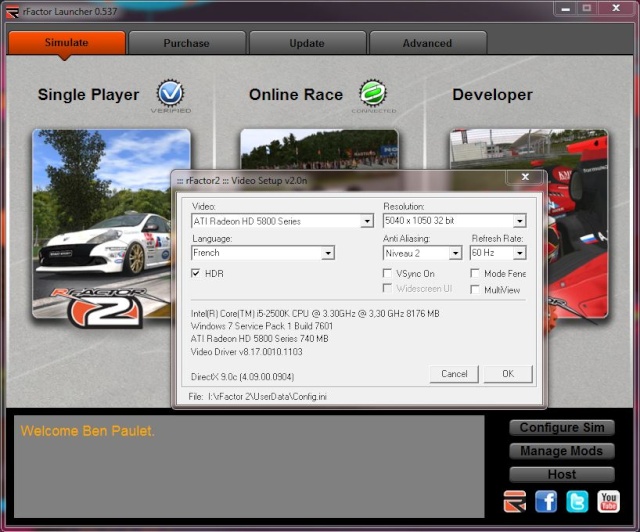Click the ATI Radeon HD 5800 Series 740 MB line
This screenshot has height=532, width=640.
pos(260,338)
